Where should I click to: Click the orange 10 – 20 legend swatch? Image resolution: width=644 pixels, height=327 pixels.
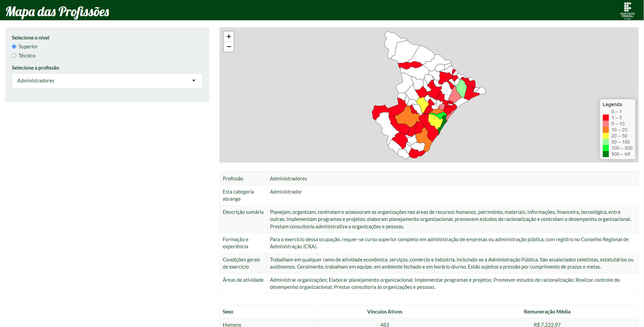(606, 130)
